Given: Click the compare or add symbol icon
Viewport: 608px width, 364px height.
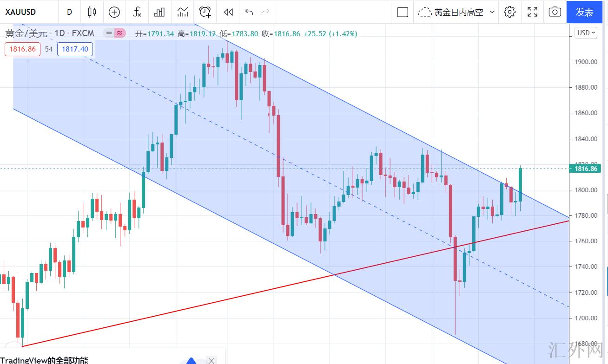Looking at the screenshot, I should (114, 12).
